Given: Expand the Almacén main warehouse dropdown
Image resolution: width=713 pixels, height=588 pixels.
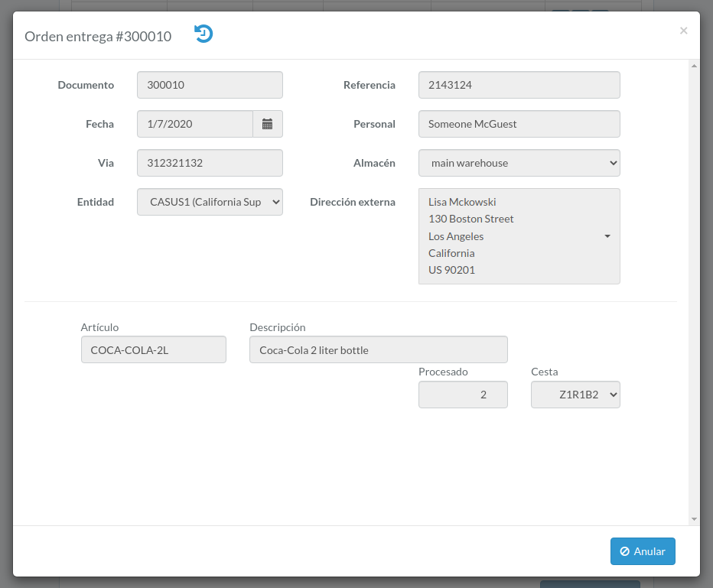Looking at the screenshot, I should click(519, 163).
